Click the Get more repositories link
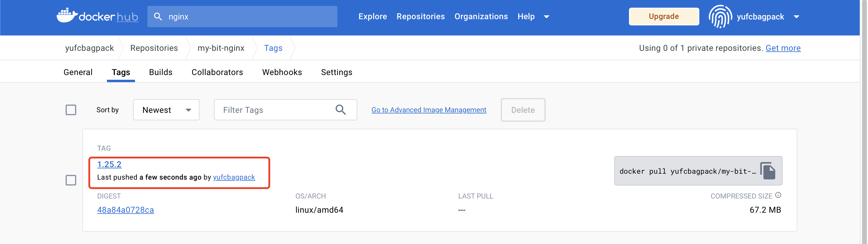 [783, 48]
